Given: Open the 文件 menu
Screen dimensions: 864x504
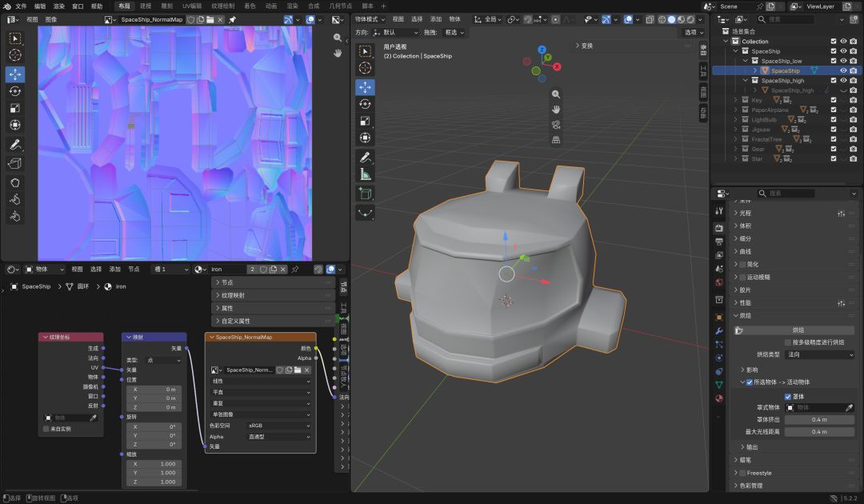Looking at the screenshot, I should tap(21, 6).
